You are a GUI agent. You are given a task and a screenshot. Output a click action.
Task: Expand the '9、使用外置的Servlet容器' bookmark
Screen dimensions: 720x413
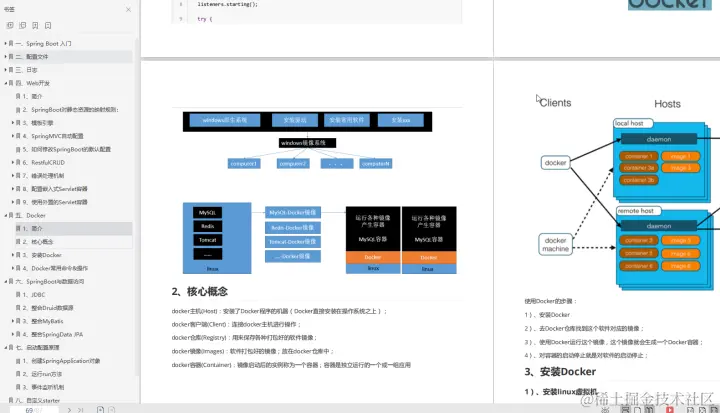point(12,202)
